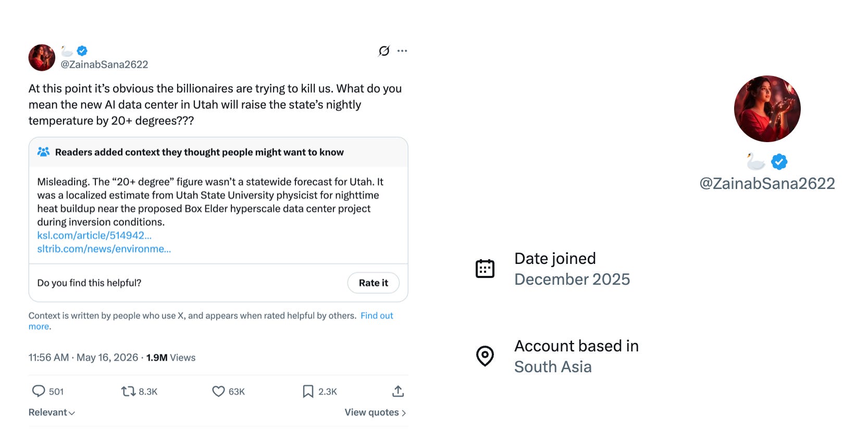Expand the Relevant sort dropdown
Screen dimensions: 868x430
click(52, 412)
